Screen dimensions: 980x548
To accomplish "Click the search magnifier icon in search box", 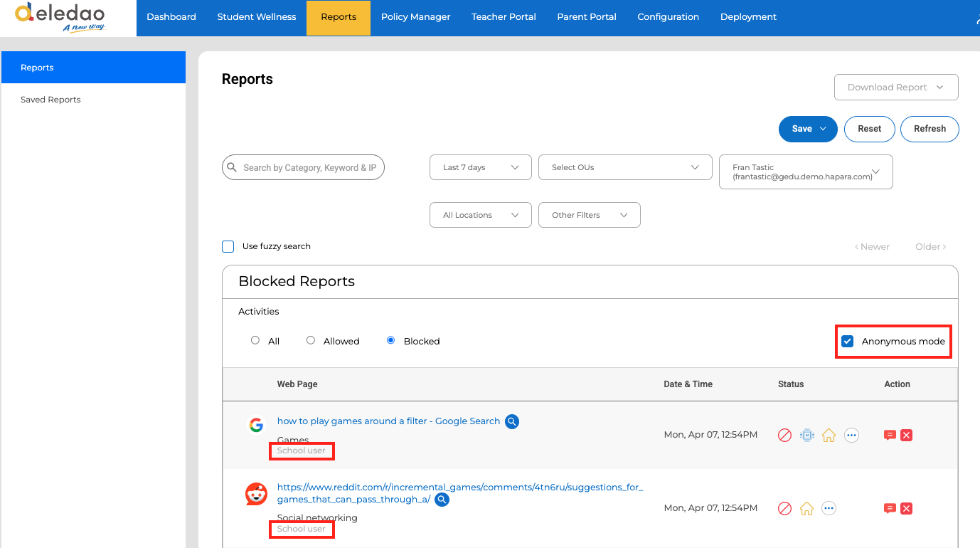I will tap(232, 168).
